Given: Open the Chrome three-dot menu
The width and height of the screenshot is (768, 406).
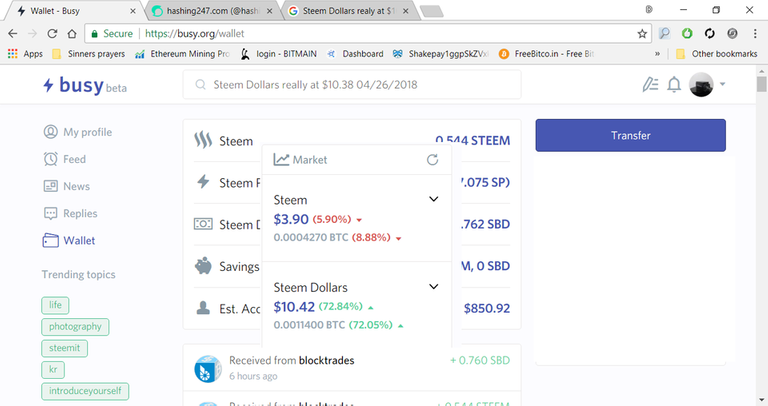Looking at the screenshot, I should coord(755,33).
